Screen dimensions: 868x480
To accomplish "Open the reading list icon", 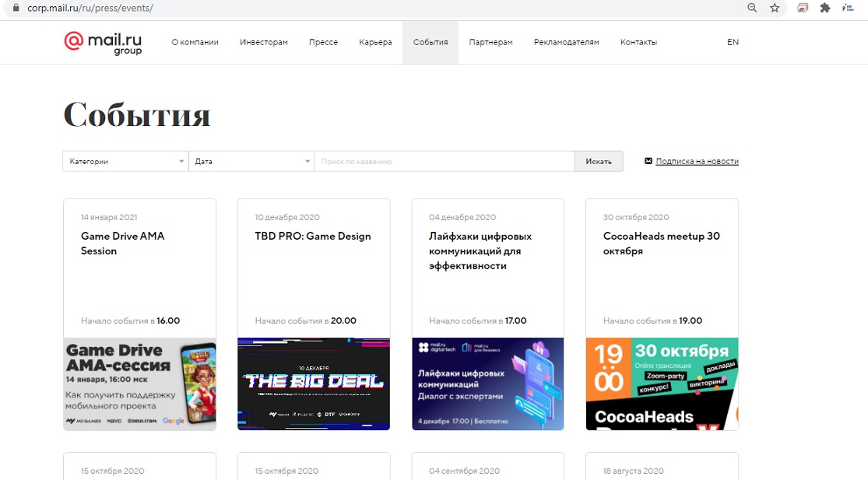I will click(x=848, y=8).
